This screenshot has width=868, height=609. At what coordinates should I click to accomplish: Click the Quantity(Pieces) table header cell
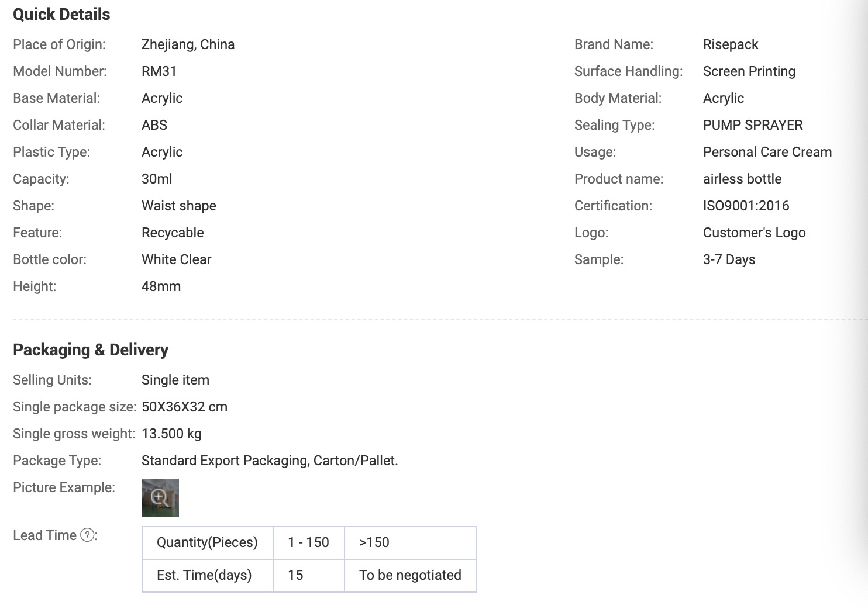tap(208, 543)
